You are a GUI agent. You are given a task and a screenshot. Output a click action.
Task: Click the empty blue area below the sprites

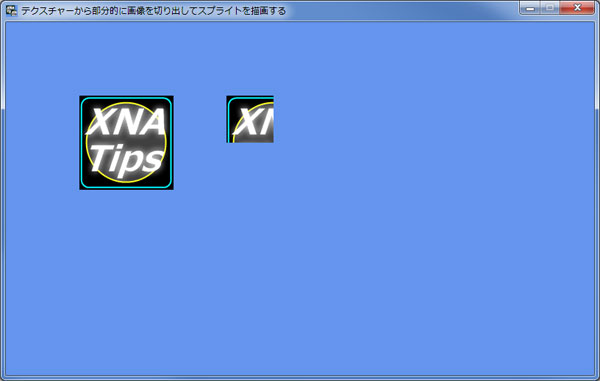click(x=298, y=283)
